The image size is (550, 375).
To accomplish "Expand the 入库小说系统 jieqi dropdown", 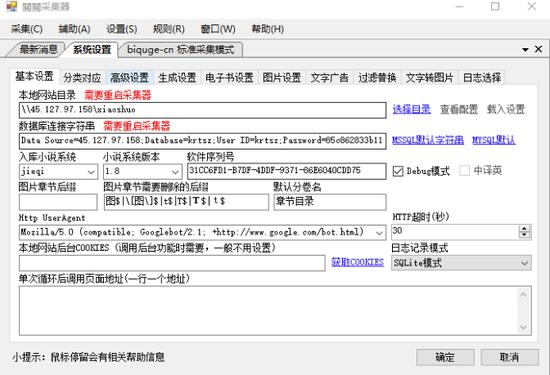I will click(x=91, y=172).
